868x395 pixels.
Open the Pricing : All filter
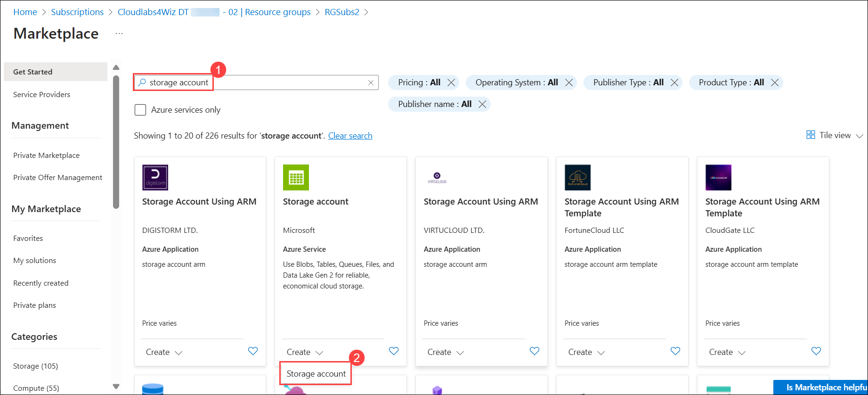coord(419,82)
